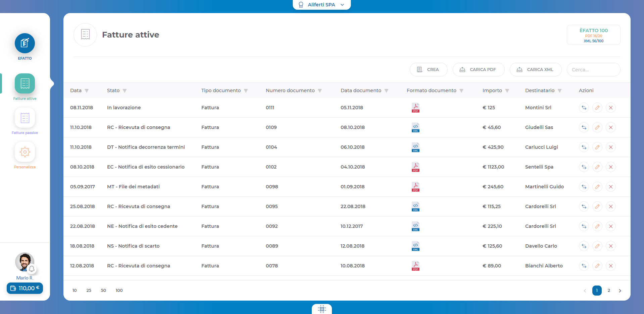Screen dimensions: 644x314
Task: Go to page 1
Action: [597, 291]
